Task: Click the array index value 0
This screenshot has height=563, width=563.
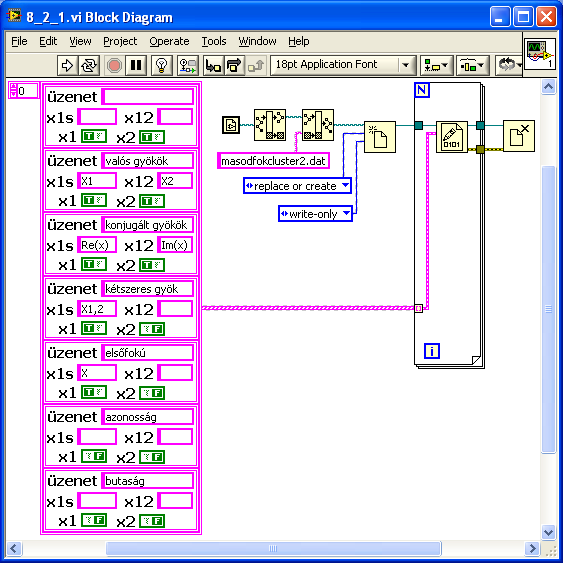Action: (x=27, y=91)
